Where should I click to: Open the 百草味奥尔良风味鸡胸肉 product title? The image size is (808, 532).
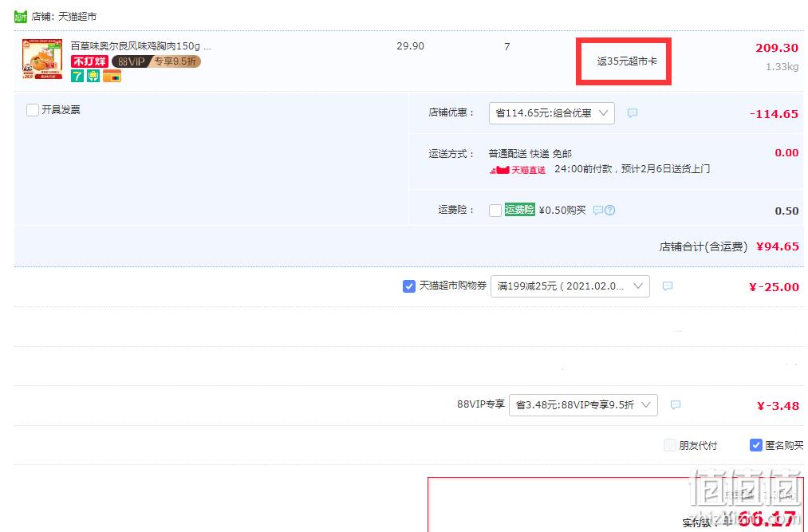(140, 46)
